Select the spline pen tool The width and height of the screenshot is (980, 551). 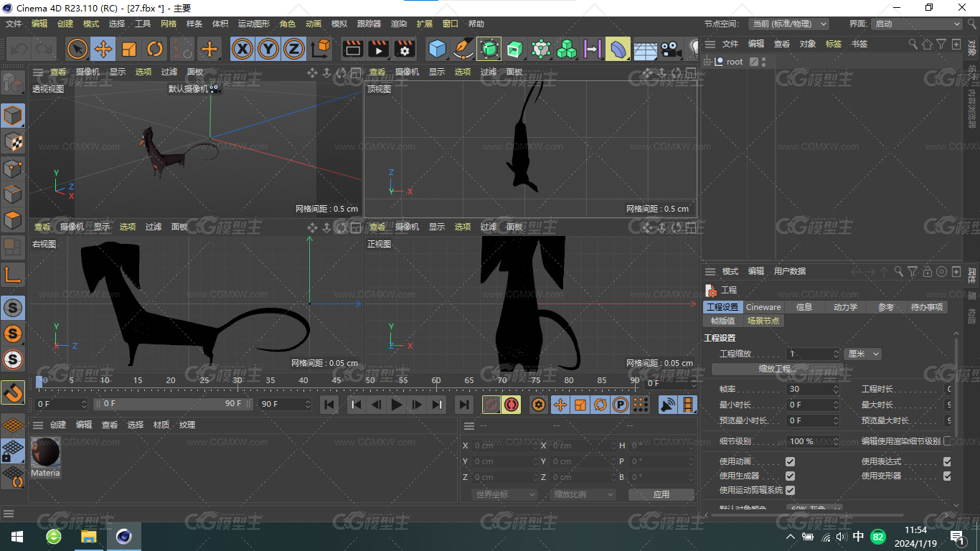pyautogui.click(x=463, y=49)
